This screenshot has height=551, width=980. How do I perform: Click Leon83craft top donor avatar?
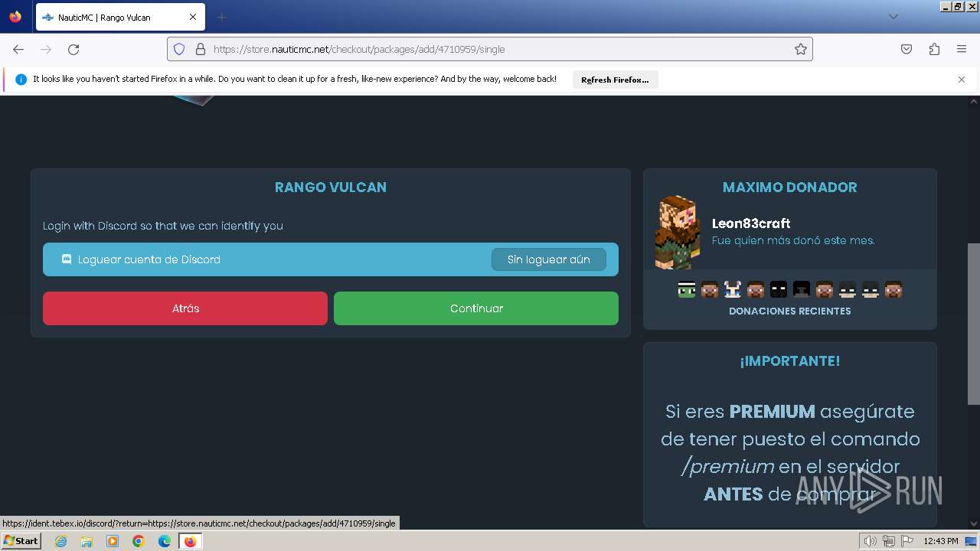678,232
